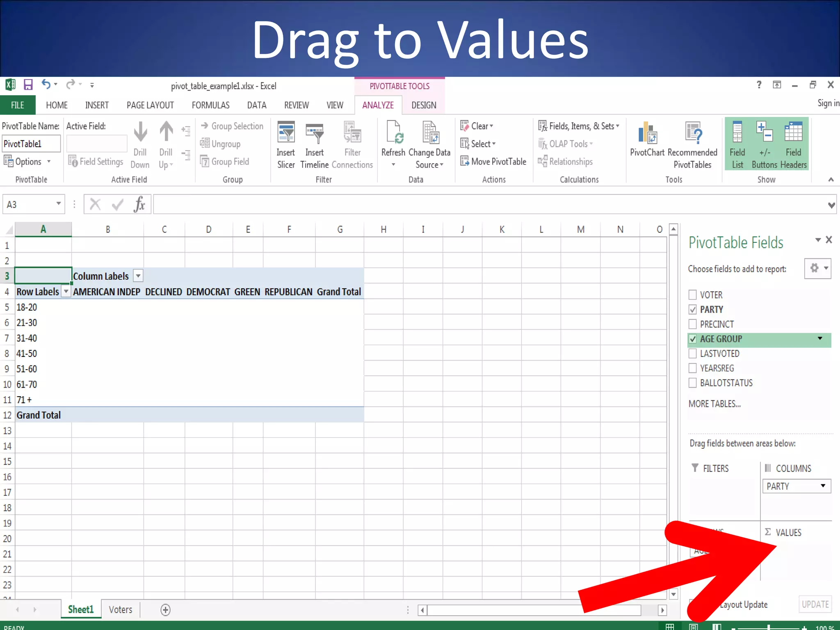Check the PRECINCT field checkbox
840x630 pixels.
693,324
